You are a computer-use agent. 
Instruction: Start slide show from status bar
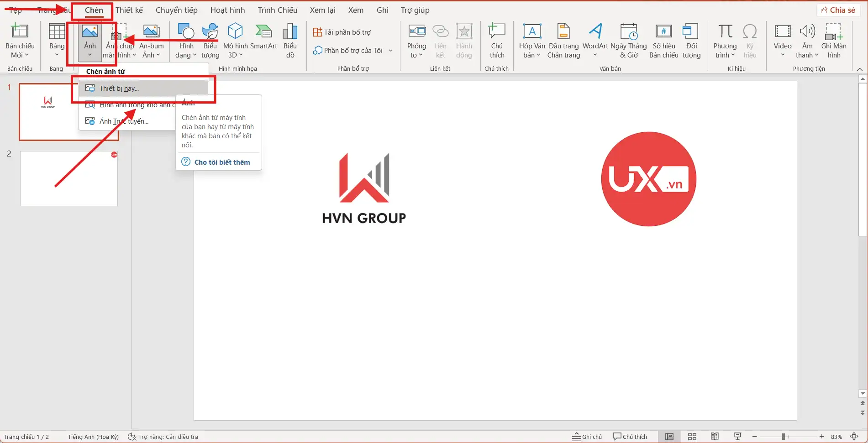pos(737,437)
